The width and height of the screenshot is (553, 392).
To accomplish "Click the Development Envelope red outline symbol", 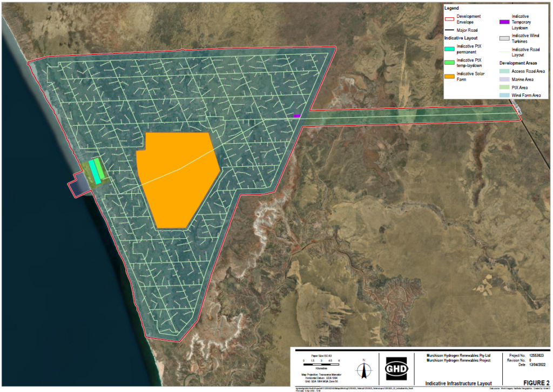I will pos(449,19).
